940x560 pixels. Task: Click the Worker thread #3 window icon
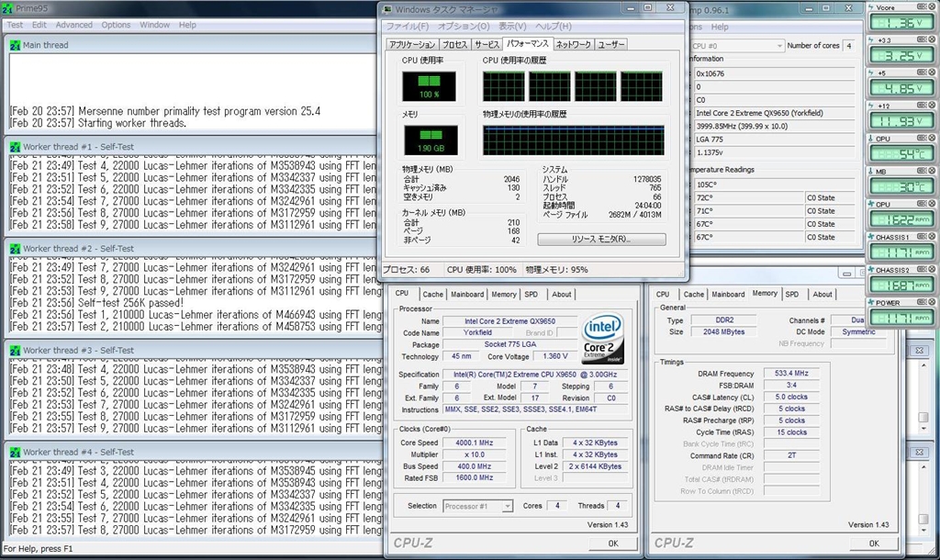point(15,350)
